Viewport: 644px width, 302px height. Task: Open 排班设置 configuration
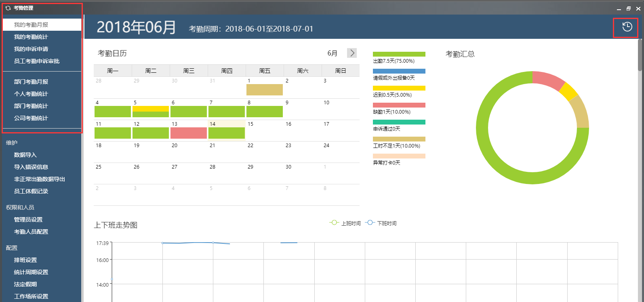click(x=25, y=260)
